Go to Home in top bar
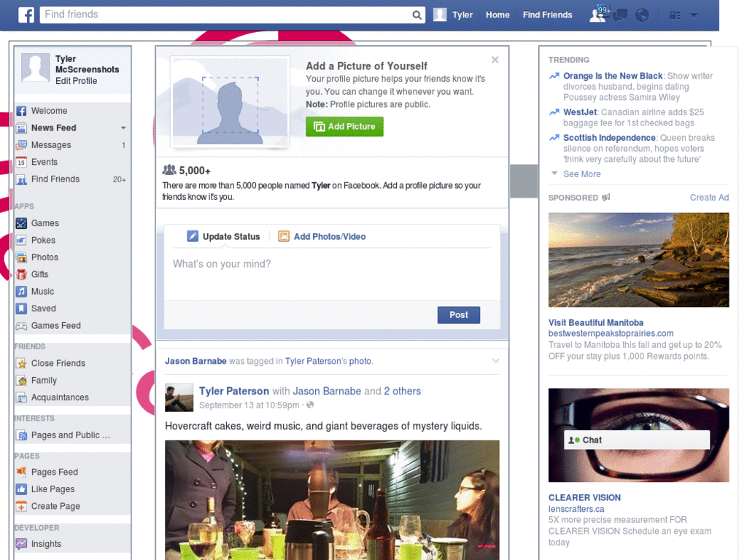 click(498, 15)
